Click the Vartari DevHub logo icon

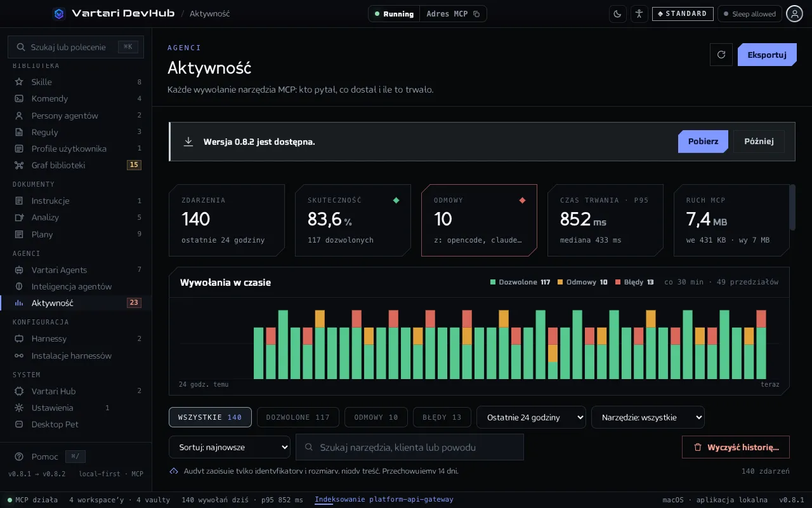pyautogui.click(x=59, y=13)
